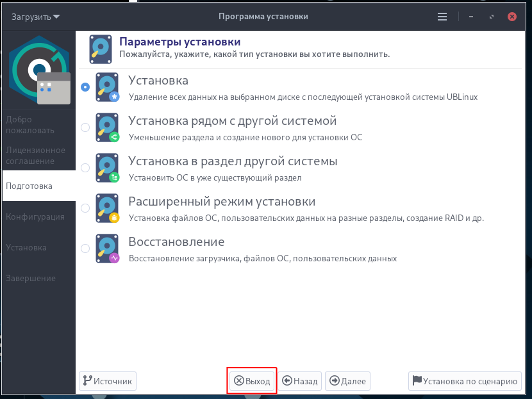Switch to Конфигурация sidebar step
This screenshot has height=399, width=532.
[39, 216]
